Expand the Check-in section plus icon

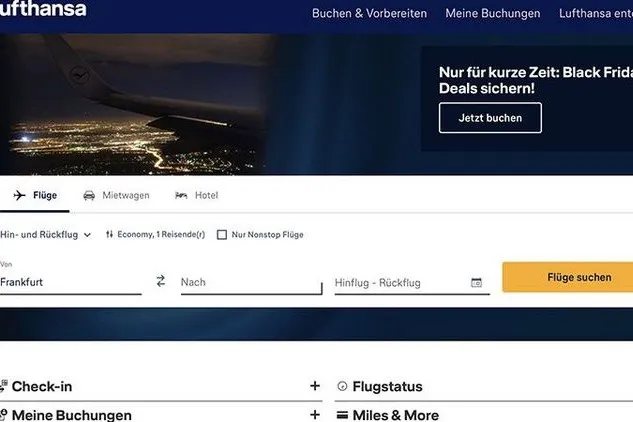tap(315, 386)
